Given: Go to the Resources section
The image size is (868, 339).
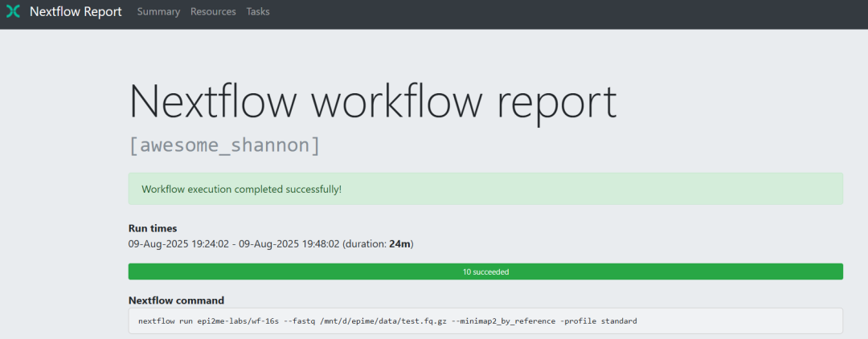Looking at the screenshot, I should (x=213, y=12).
